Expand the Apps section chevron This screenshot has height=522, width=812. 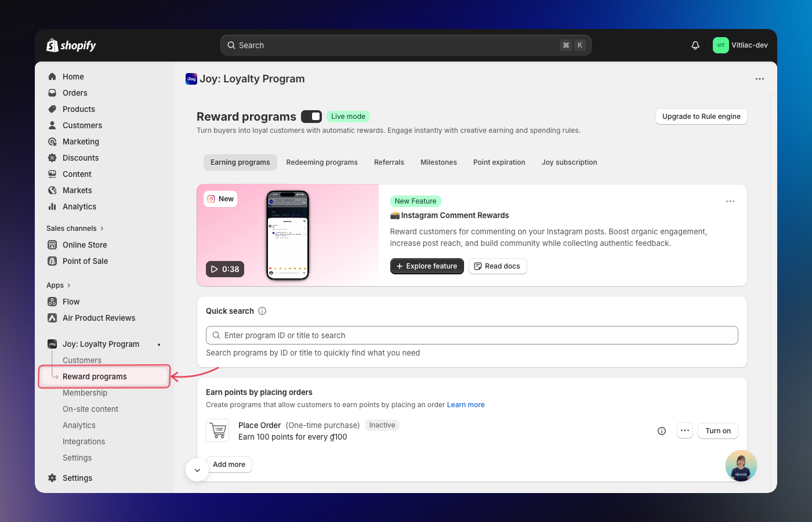[x=69, y=285]
